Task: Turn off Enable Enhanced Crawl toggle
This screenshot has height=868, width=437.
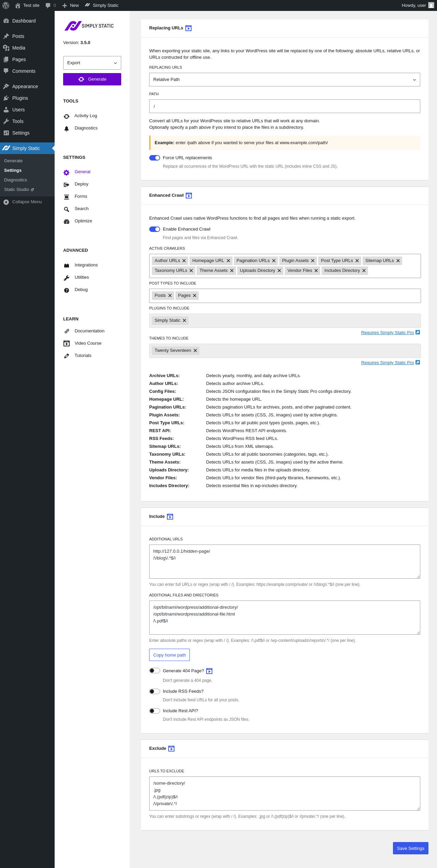Action: click(x=155, y=229)
